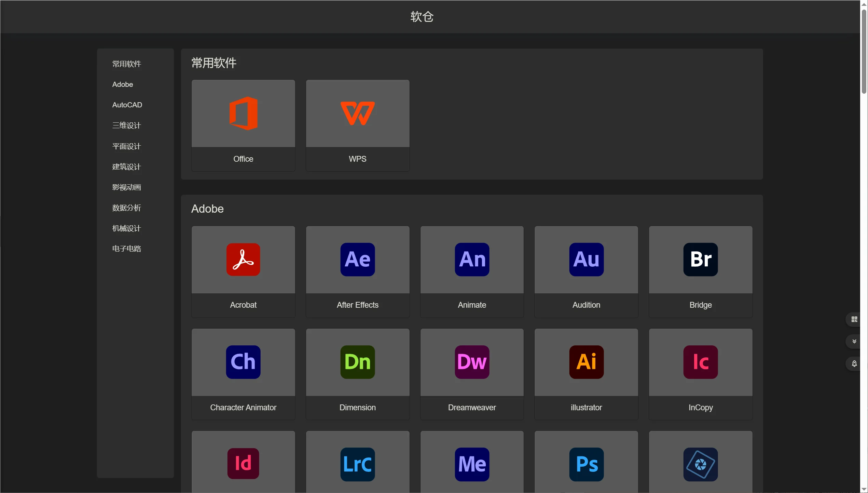This screenshot has width=868, height=493.
Task: Click the scrollbar down arrow
Action: 864,489
